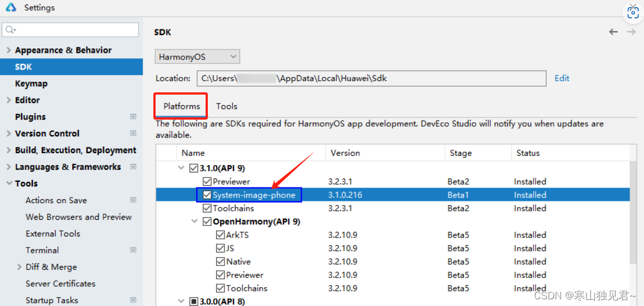Open the Plugins settings page
This screenshot has width=644, height=306.
(x=31, y=117)
